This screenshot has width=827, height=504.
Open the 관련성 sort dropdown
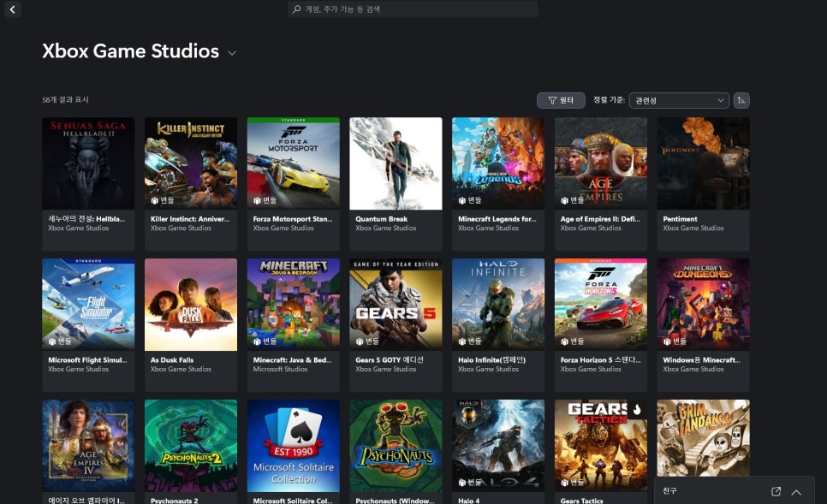click(679, 100)
